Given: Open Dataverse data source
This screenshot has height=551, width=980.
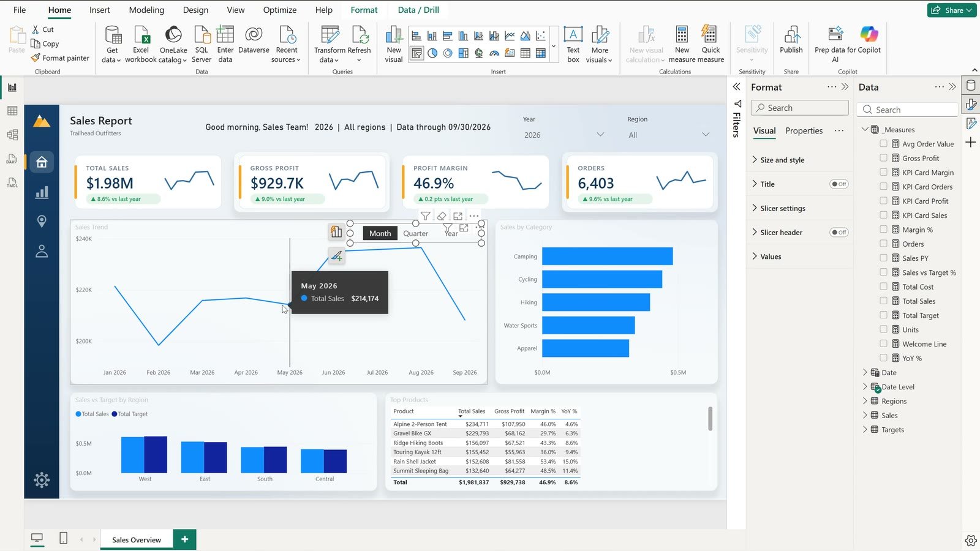Looking at the screenshot, I should tap(254, 41).
